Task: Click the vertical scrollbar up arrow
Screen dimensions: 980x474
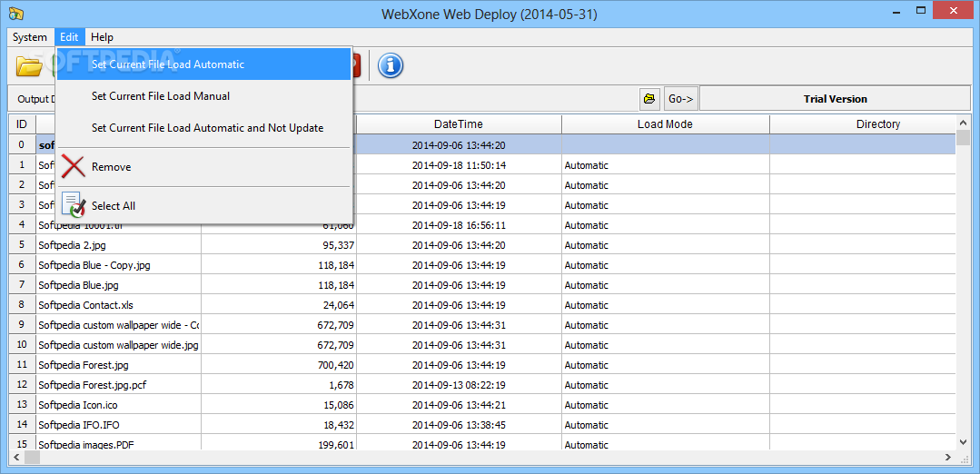Action: coord(963,122)
